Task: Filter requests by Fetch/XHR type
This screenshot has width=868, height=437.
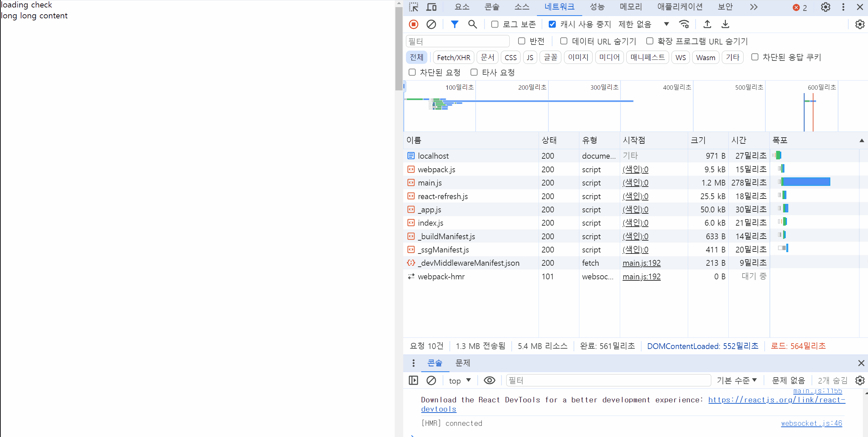Action: tap(454, 57)
